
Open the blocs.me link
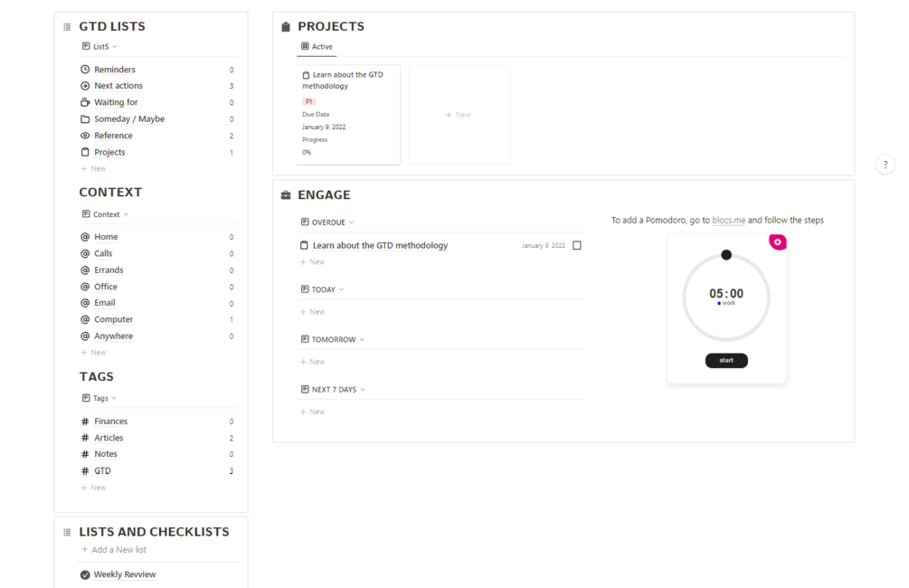pos(728,220)
